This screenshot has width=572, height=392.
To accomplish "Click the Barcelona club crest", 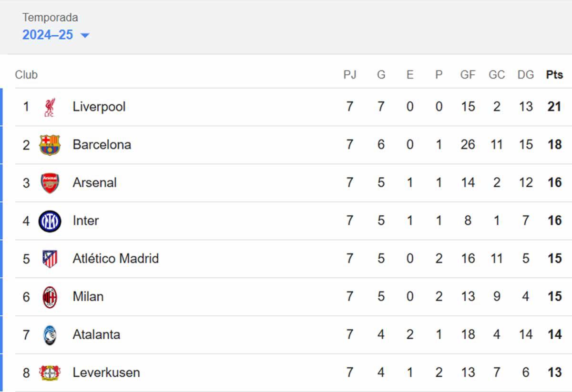I will (50, 144).
